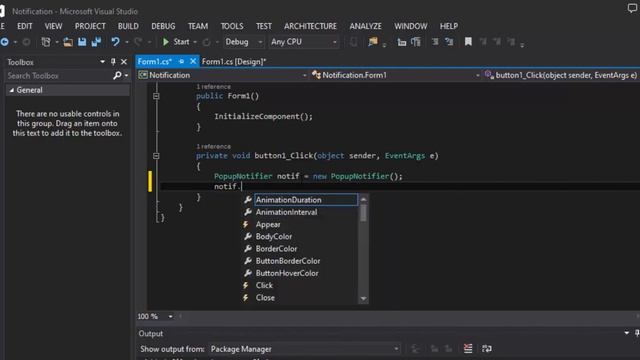This screenshot has width=640, height=360.
Task: Open the Output panel options arrow
Action: point(627,333)
